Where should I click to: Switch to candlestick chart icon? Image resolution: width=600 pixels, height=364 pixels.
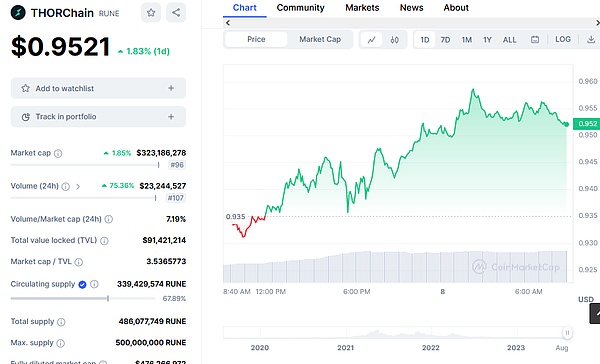click(x=395, y=39)
